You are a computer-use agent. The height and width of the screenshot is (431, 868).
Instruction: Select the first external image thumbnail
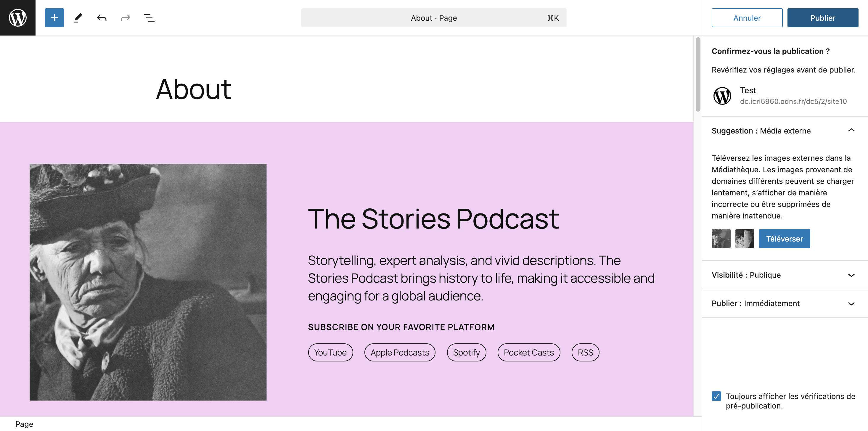point(721,239)
